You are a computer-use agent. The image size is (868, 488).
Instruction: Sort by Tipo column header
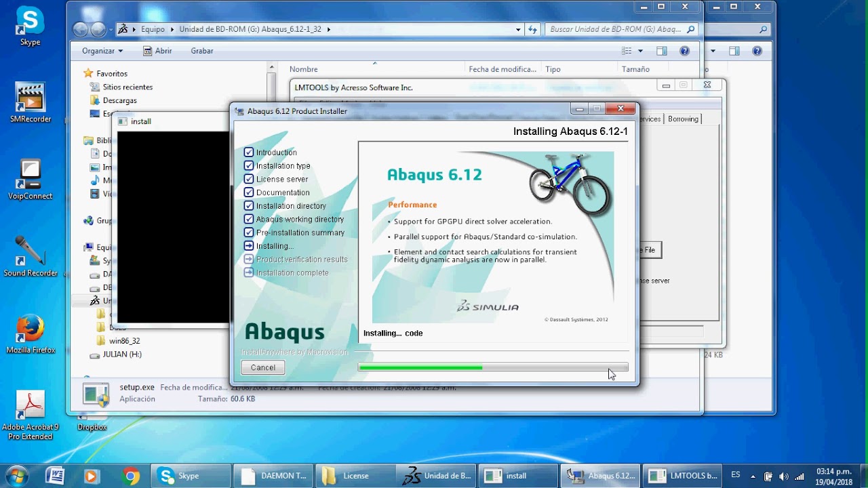pyautogui.click(x=553, y=69)
